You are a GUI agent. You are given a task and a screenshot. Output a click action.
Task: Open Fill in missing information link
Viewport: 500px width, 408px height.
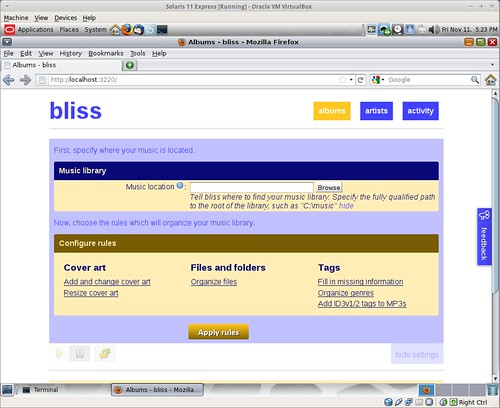pyautogui.click(x=360, y=282)
